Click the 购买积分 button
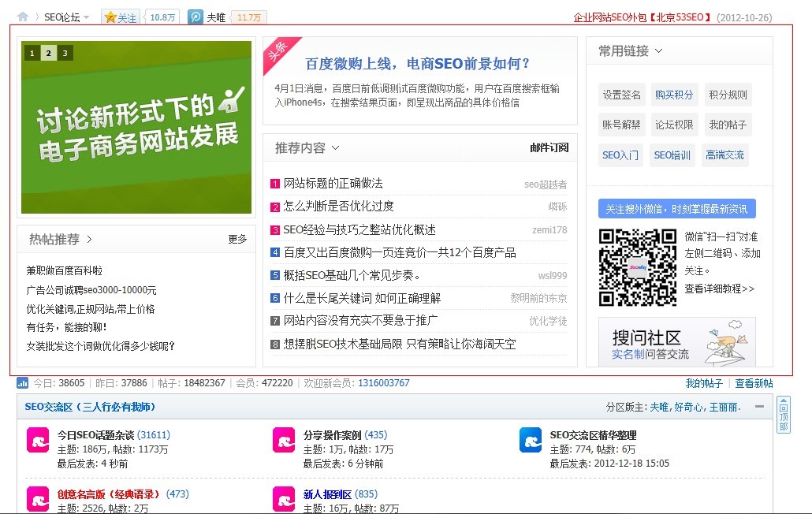The image size is (812, 514). (x=674, y=95)
